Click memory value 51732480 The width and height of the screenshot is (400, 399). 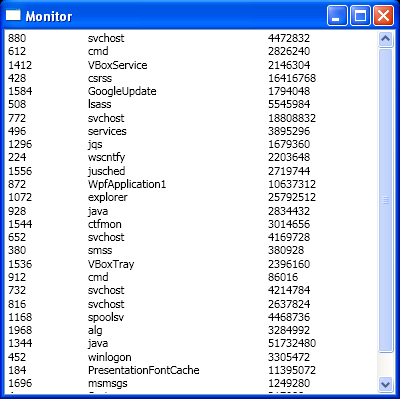pyautogui.click(x=292, y=343)
